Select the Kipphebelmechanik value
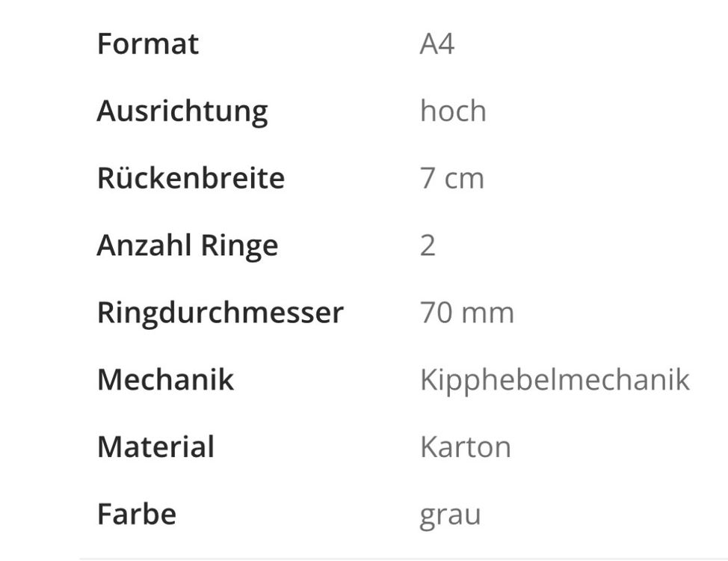The image size is (728, 561). [x=555, y=381]
